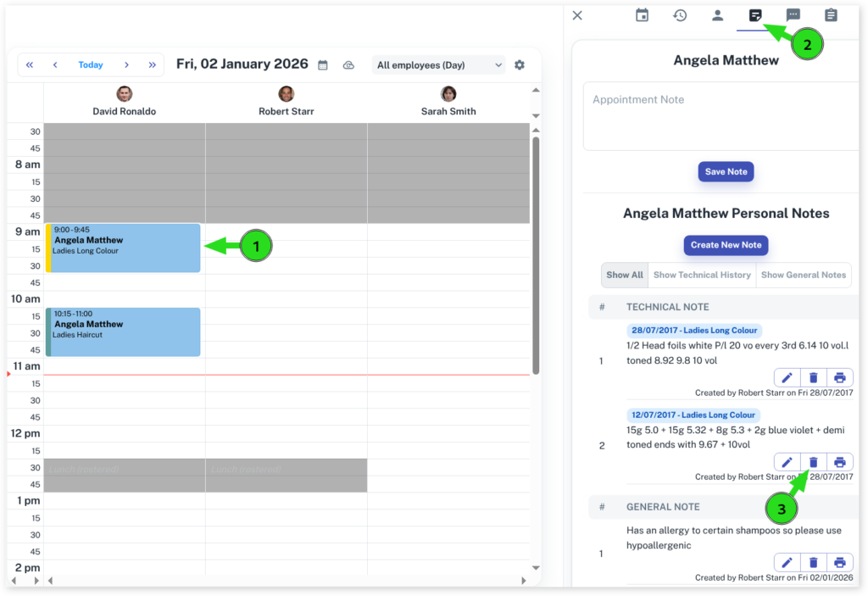Open the messages chat tab icon
The image size is (868, 596).
pos(793,15)
